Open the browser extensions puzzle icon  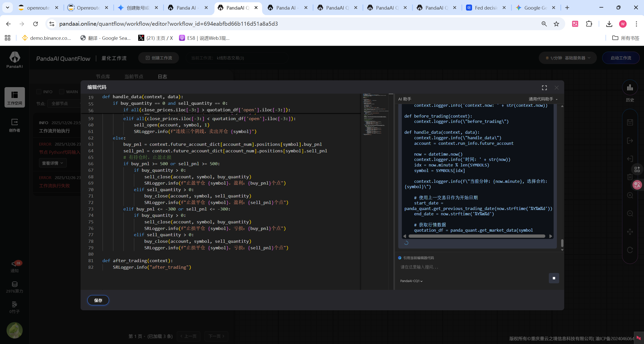589,24
